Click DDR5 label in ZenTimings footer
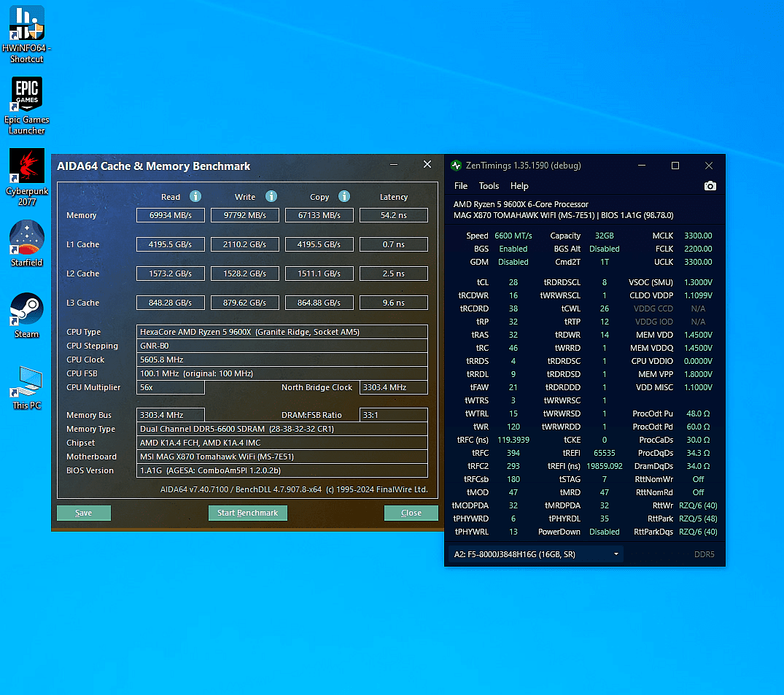This screenshot has height=695, width=784. pyautogui.click(x=704, y=554)
